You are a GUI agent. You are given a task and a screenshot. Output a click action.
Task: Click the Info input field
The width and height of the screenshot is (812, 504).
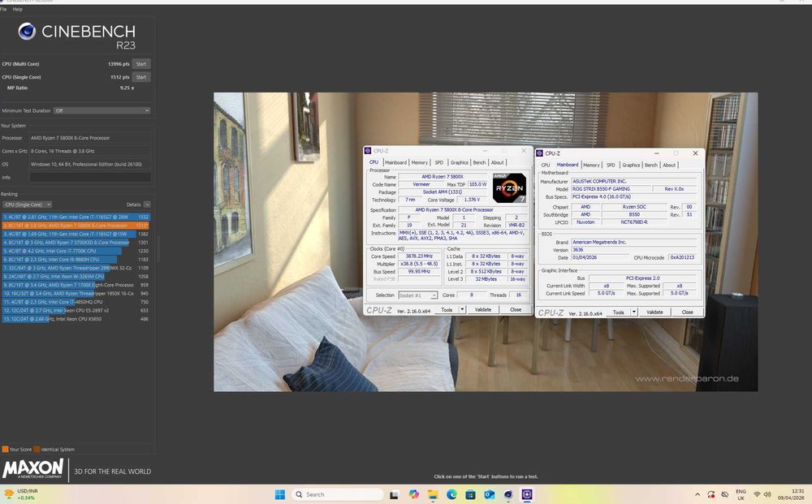(90, 177)
